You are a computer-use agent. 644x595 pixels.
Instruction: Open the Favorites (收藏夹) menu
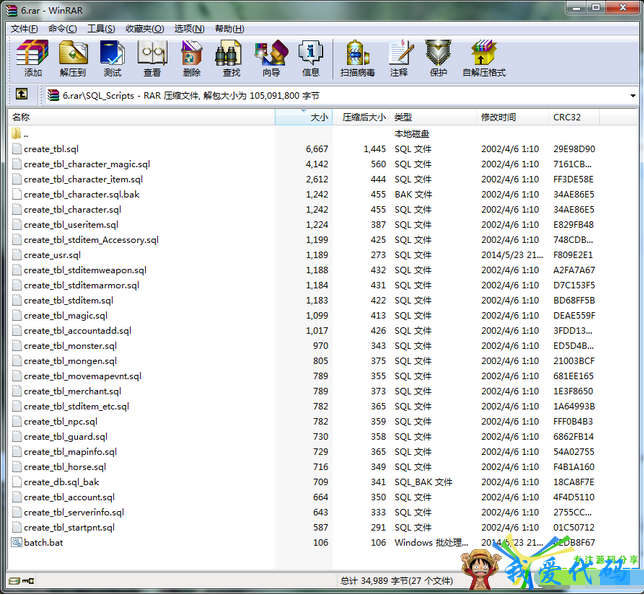(x=145, y=29)
